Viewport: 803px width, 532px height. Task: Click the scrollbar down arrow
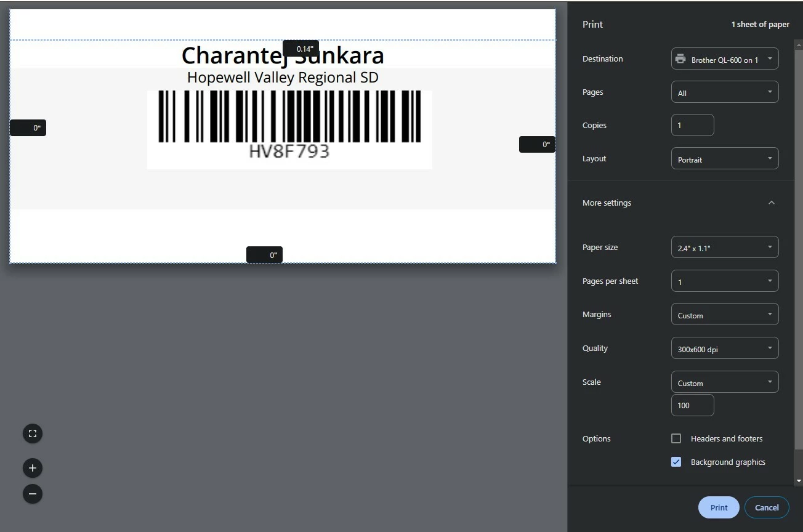799,481
